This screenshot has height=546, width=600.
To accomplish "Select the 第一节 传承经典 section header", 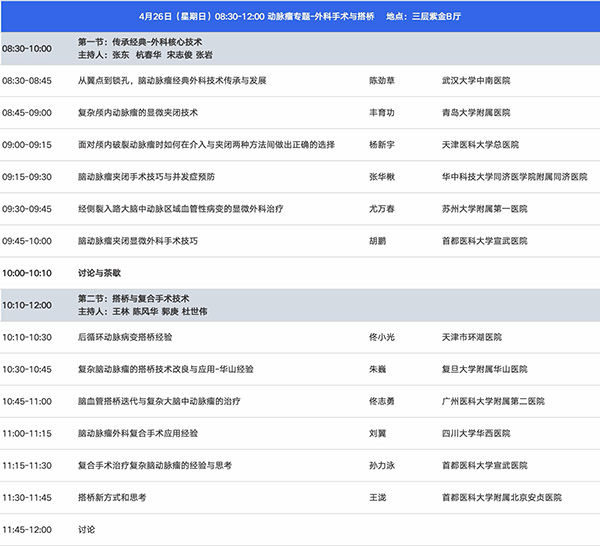I will tap(135, 43).
